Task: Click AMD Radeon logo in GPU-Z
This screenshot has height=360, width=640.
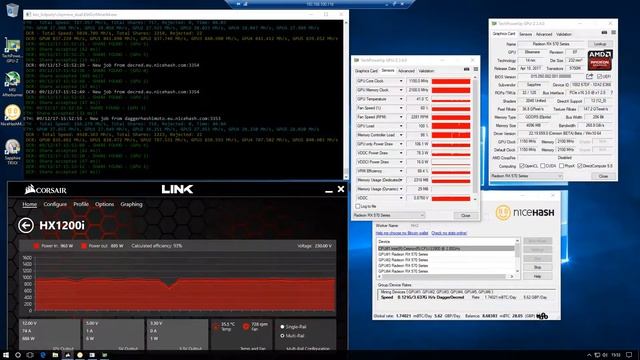Action: [x=600, y=60]
